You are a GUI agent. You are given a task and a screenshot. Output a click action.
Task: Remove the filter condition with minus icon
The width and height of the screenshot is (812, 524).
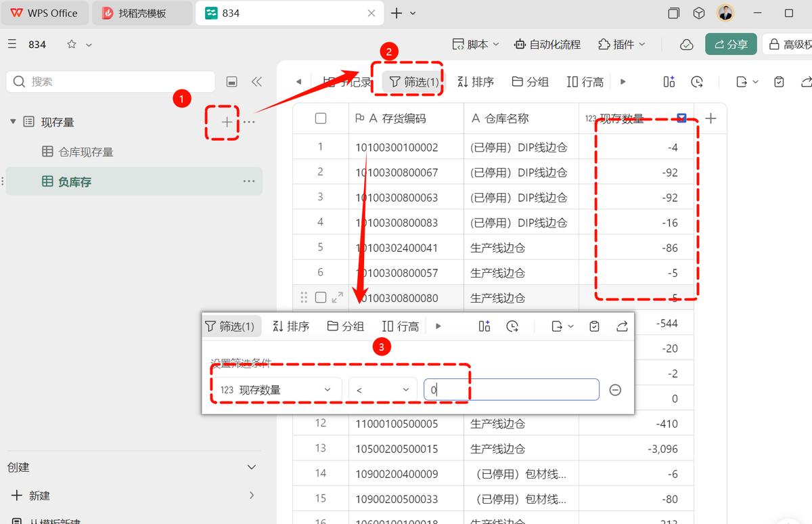pyautogui.click(x=615, y=390)
